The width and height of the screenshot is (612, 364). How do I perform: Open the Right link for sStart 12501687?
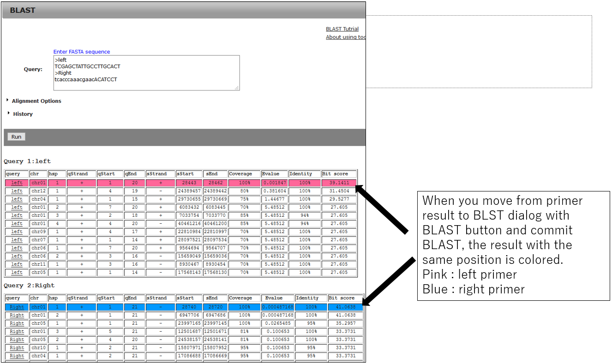(x=17, y=332)
